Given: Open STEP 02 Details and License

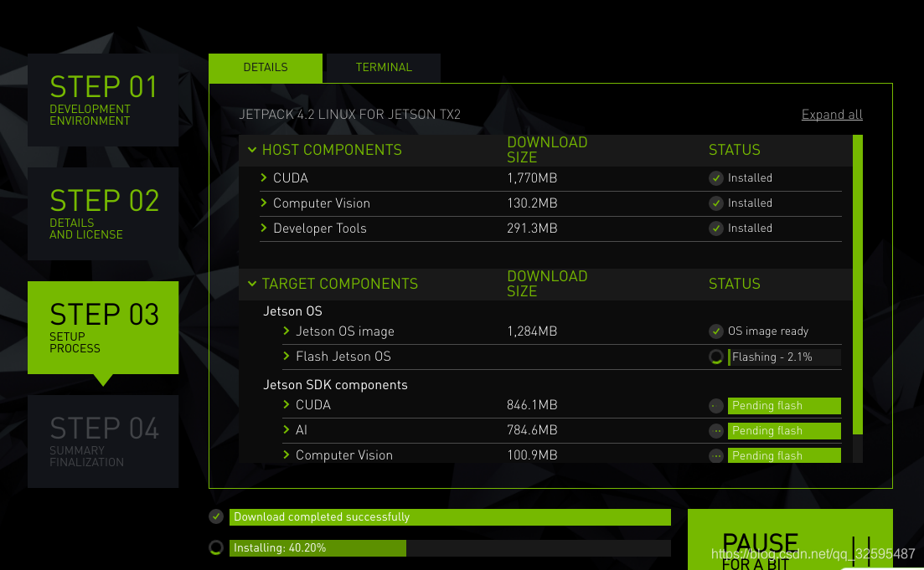Looking at the screenshot, I should coord(103,213).
